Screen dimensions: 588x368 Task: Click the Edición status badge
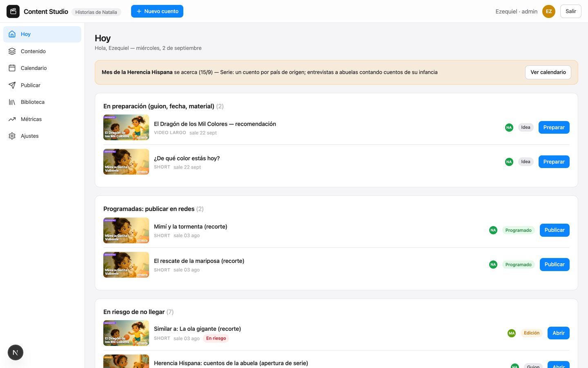tap(532, 333)
